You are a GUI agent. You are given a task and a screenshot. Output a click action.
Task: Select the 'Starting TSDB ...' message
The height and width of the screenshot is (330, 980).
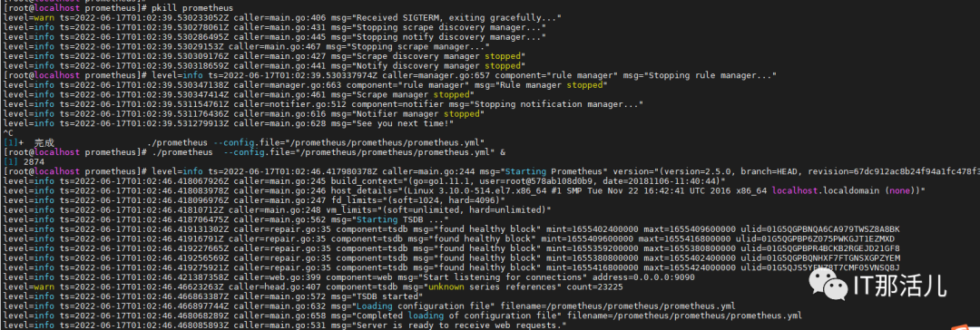pyautogui.click(x=401, y=219)
